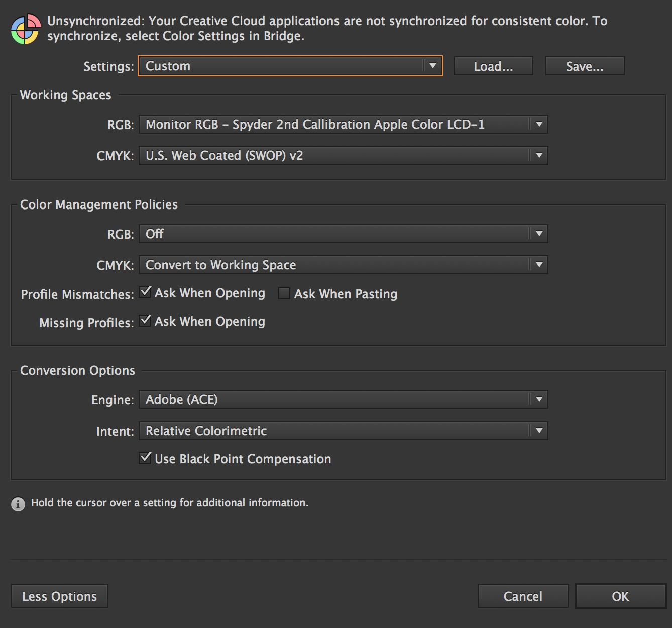Click the Settings: label
This screenshot has width=672, height=628.
point(108,66)
